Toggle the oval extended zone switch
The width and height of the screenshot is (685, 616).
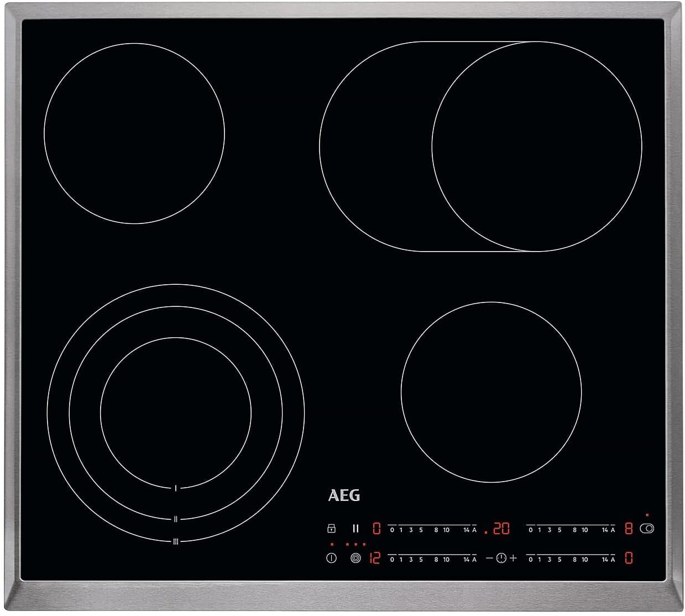[x=647, y=529]
